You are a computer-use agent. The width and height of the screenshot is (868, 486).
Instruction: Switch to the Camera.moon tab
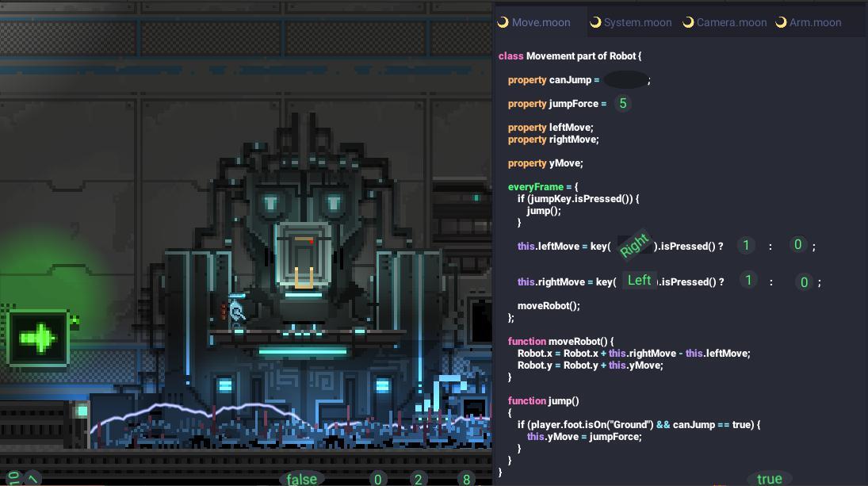(731, 22)
